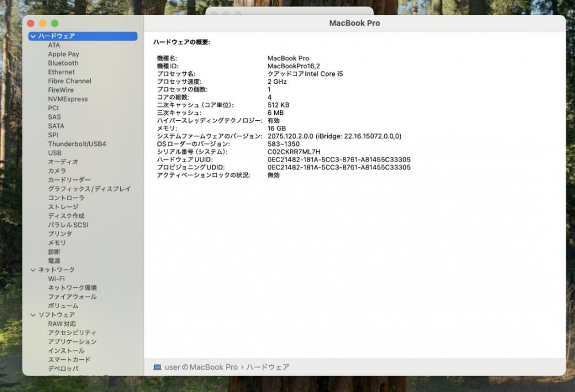Select SAS in the hardware list
The width and height of the screenshot is (575, 392).
(54, 117)
